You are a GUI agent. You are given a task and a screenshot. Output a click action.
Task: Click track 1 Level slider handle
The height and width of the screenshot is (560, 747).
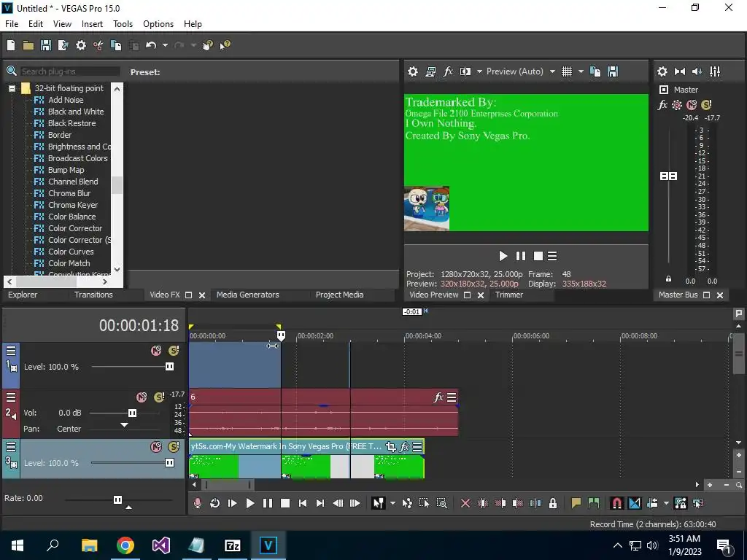click(169, 366)
